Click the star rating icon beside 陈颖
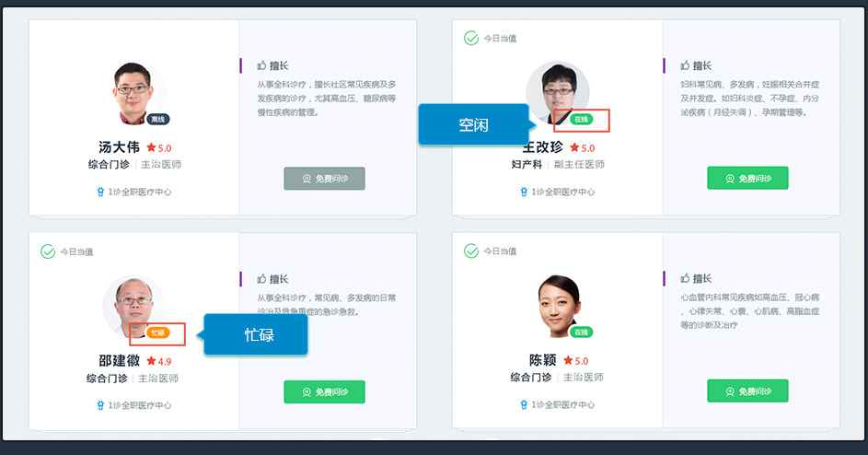Screen dimensions: 868x455 click(x=568, y=360)
